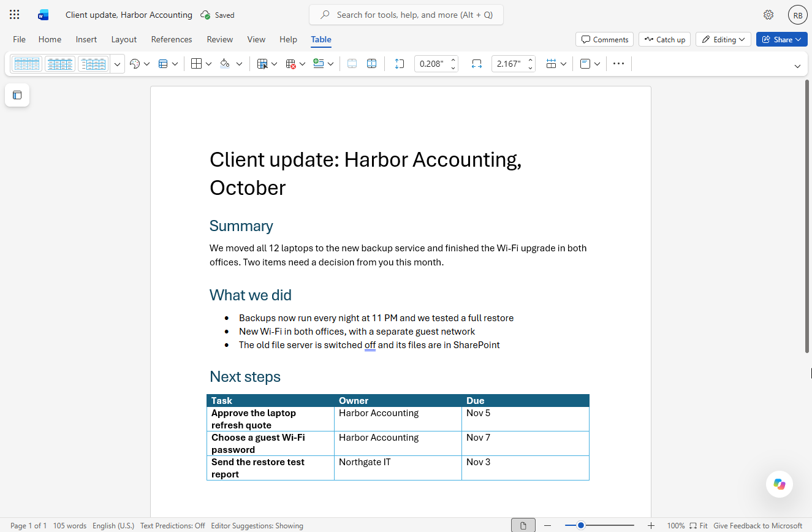
Task: Toggle Text Predictions in status bar
Action: 173,526
